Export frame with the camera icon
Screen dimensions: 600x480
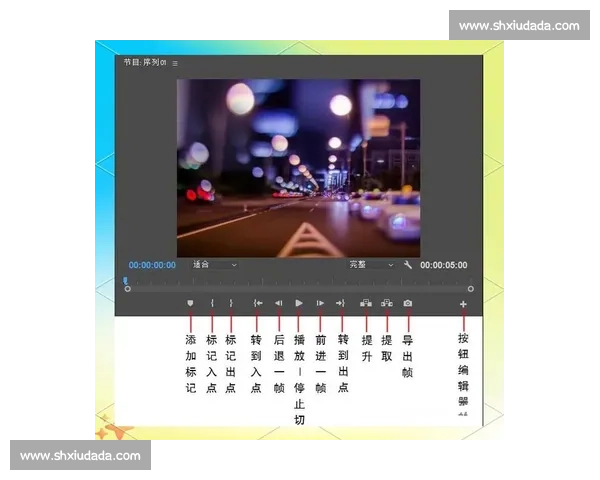click(x=408, y=303)
